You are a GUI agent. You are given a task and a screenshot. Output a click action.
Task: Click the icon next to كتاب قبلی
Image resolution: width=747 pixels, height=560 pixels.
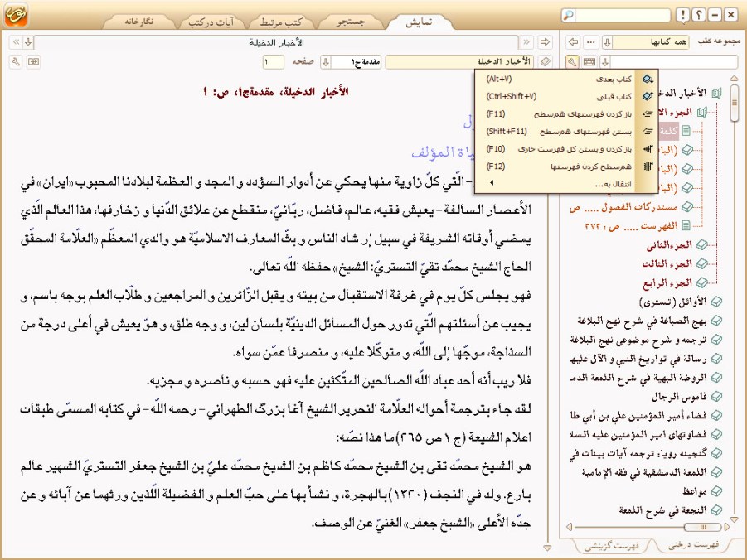click(x=648, y=96)
